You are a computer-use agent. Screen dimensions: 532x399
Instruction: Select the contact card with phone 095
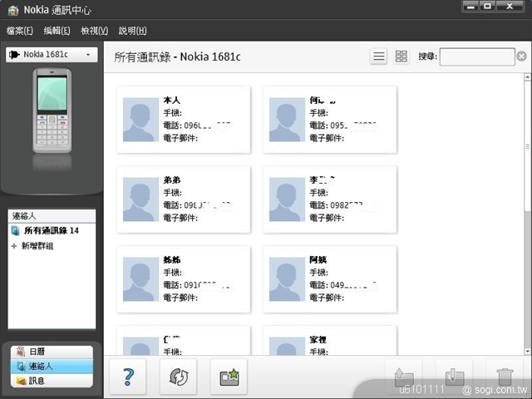coord(330,120)
